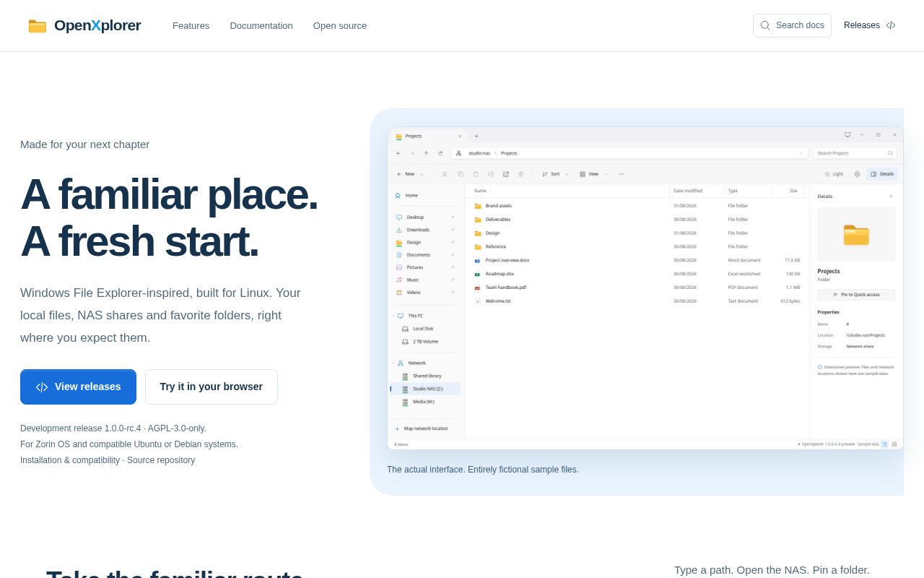Viewport: 924px width, 578px height.
Task: Click the pin icon next to Desktop
Action: click(453, 217)
